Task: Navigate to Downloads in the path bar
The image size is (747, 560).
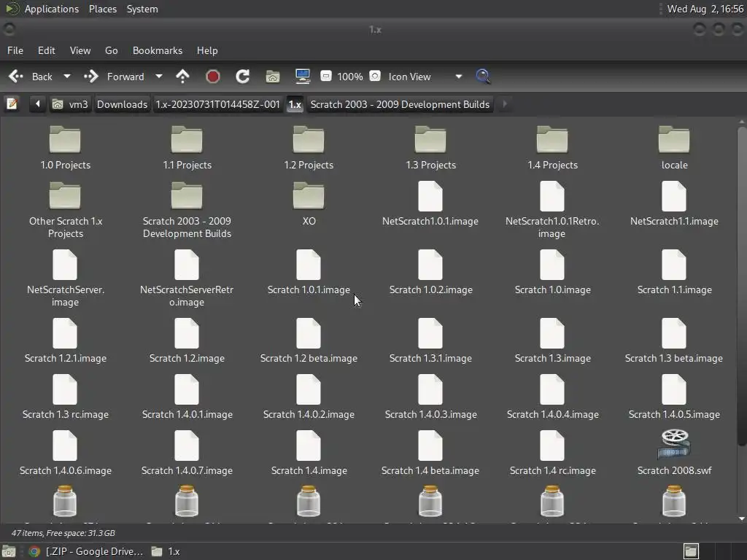Action: 122,104
